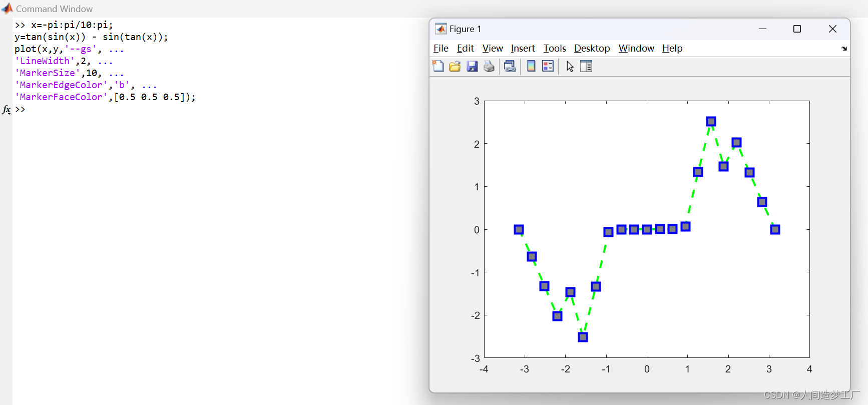
Task: Open the Property Inspector toolbar icon
Action: tap(586, 66)
